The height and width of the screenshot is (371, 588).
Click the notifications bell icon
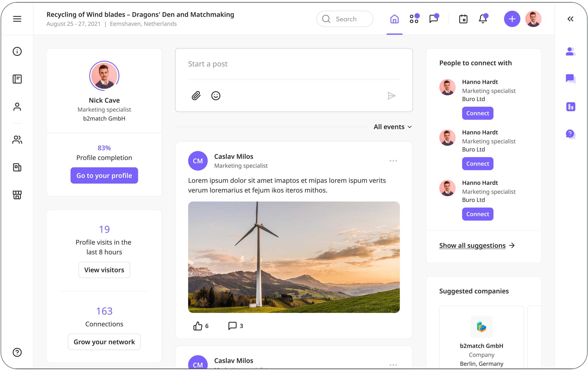click(x=483, y=19)
